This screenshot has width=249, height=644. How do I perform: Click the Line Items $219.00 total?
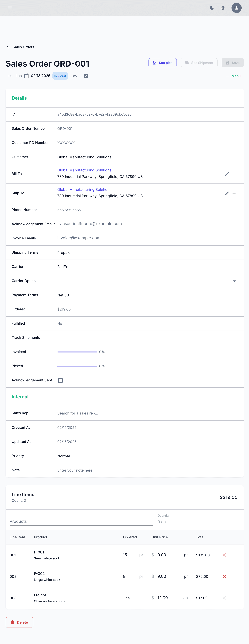click(228, 497)
